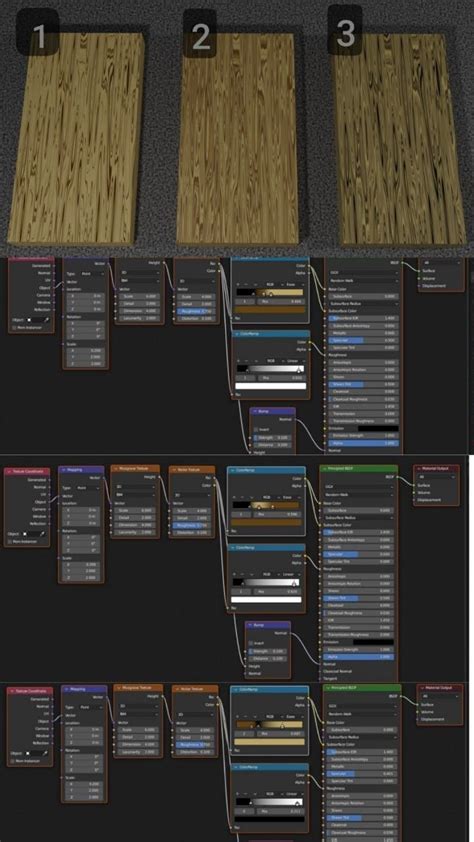The height and width of the screenshot is (842, 474).
Task: Open GGX distribution dropdown in third node tree
Action: coord(364,706)
